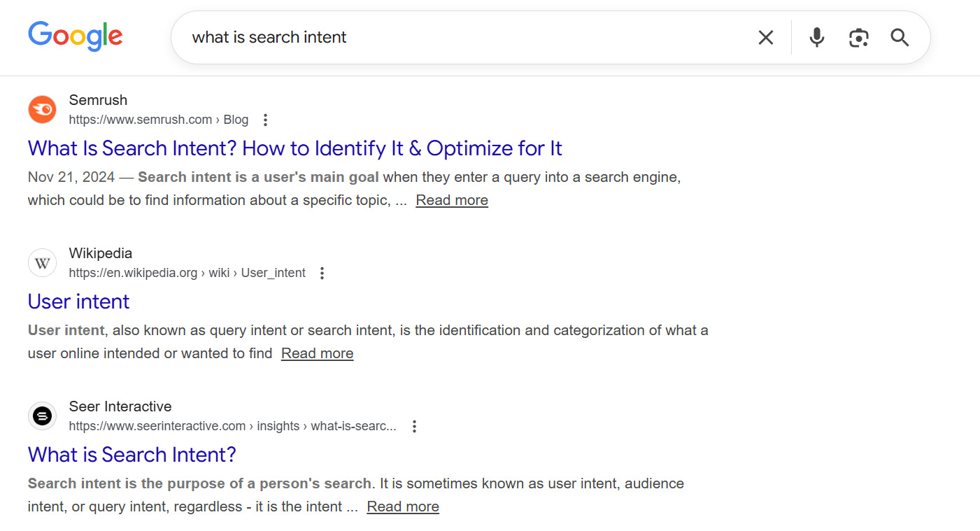Open the three-dot menu on the Semrush result
Screen dimensions: 980x531
(x=266, y=120)
